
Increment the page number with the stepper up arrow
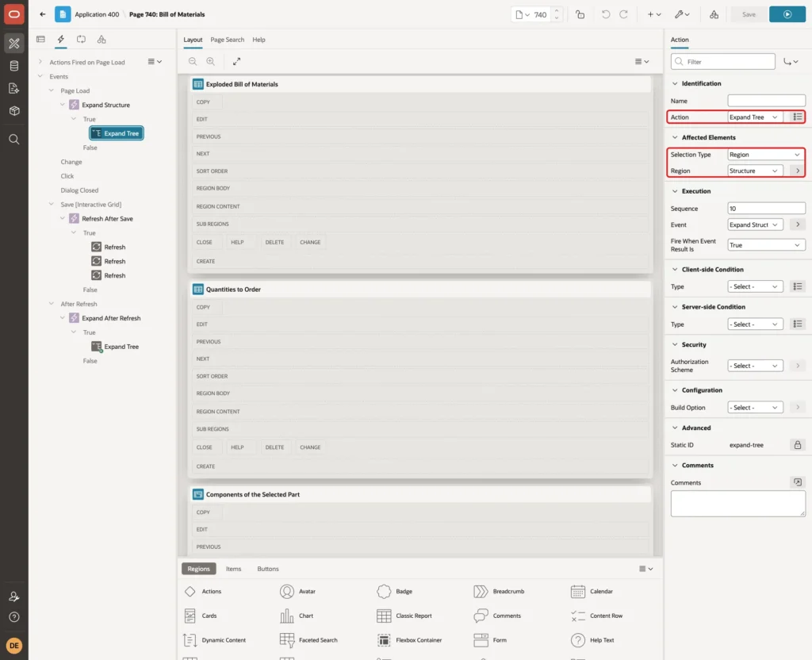click(557, 10)
